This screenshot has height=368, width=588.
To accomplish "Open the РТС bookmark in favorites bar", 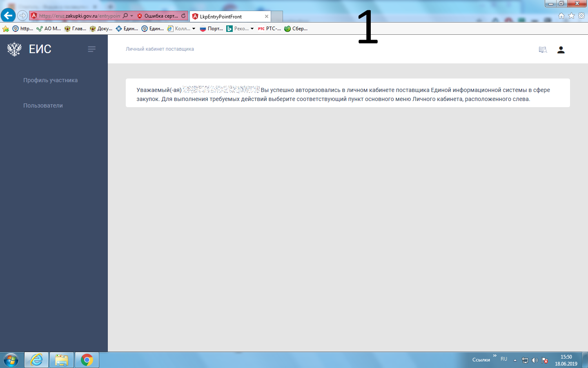I will (269, 29).
